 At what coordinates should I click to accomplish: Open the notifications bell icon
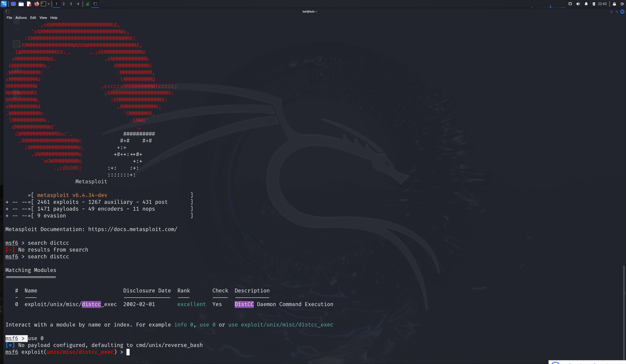pos(586,4)
